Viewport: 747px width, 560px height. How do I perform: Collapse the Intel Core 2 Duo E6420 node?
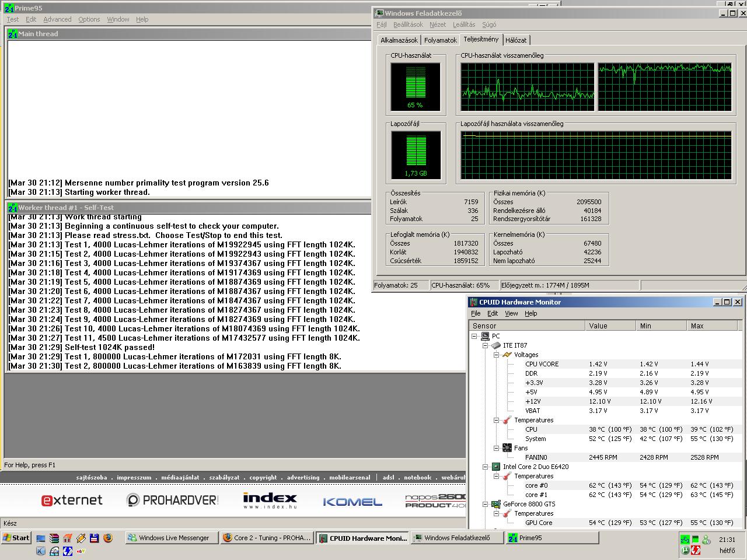(x=485, y=467)
